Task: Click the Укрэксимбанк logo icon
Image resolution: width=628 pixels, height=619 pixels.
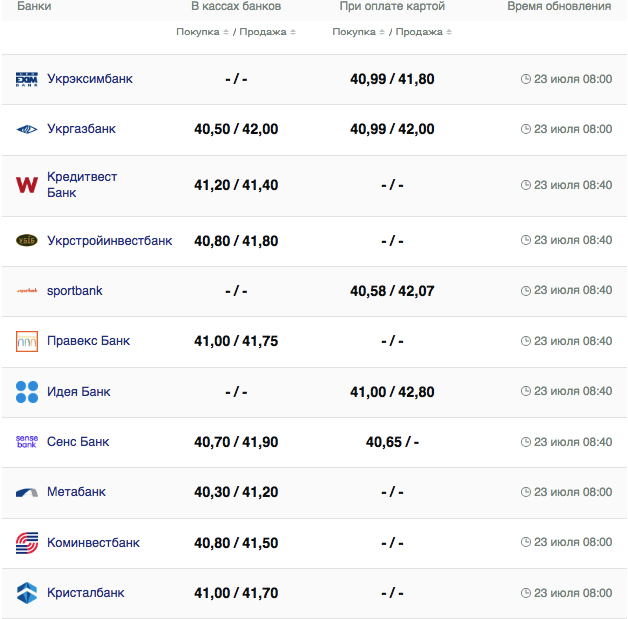Action: [27, 79]
